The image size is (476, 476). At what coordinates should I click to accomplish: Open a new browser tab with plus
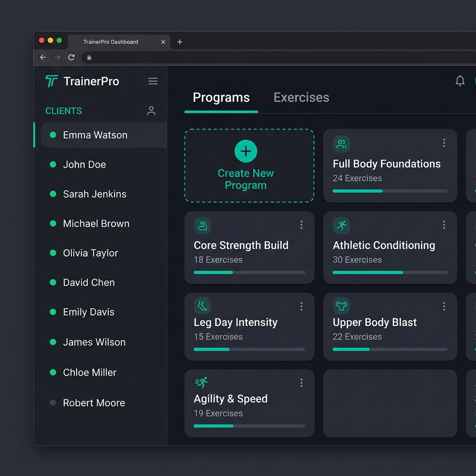(180, 42)
